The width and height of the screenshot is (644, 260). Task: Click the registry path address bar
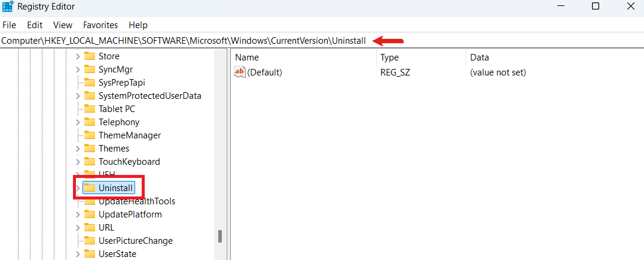pos(322,41)
